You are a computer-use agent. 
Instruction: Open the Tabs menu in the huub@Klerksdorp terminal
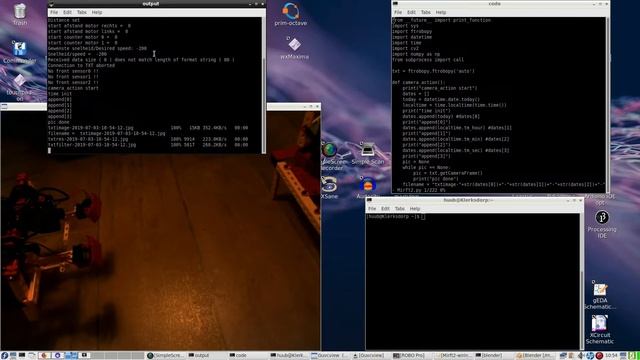(x=400, y=209)
